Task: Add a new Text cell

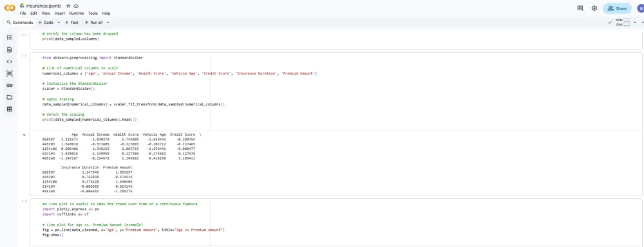Action: click(71, 23)
